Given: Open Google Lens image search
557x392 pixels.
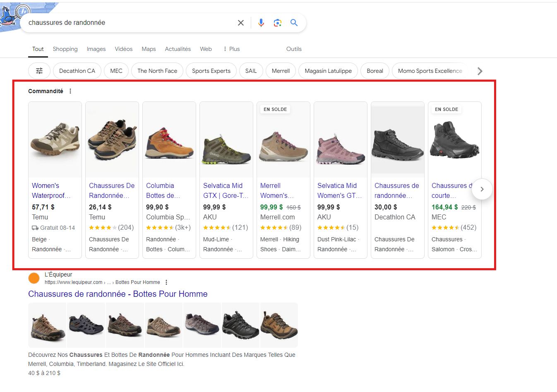Looking at the screenshot, I should (x=278, y=23).
